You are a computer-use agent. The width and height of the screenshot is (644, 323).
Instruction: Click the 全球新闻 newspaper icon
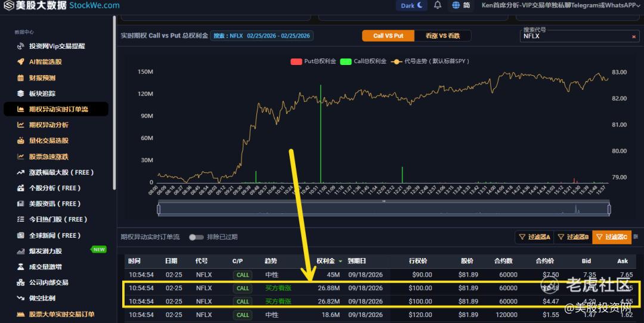20,235
